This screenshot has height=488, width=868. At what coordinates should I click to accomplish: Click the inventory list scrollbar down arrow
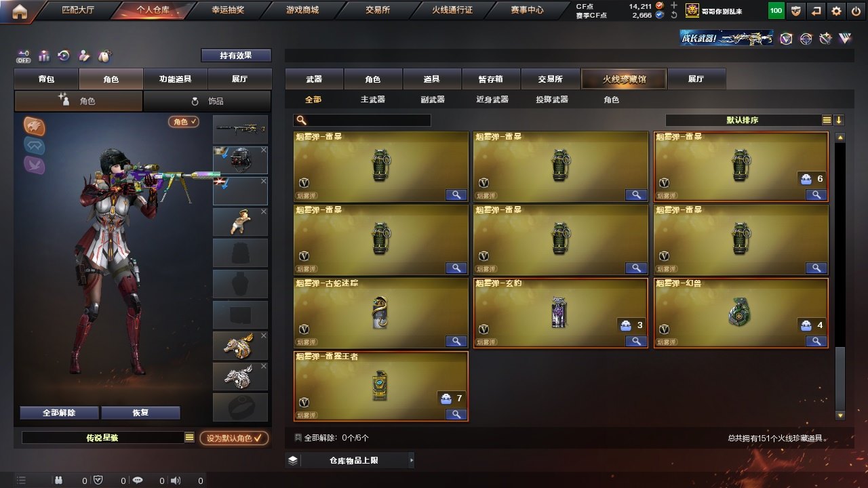(x=840, y=415)
